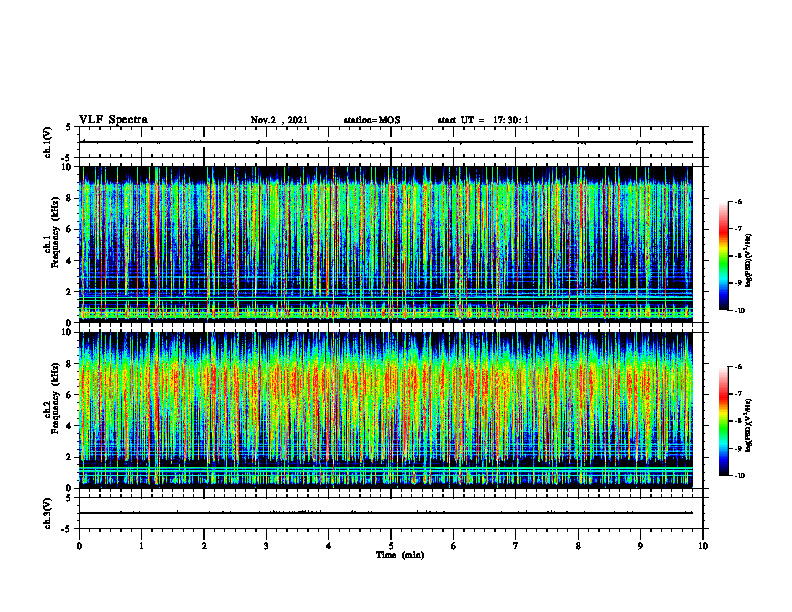Screen dimensions: 792x612
Task: Click inside the ch.1 spectrogram panel
Action: coord(386,244)
